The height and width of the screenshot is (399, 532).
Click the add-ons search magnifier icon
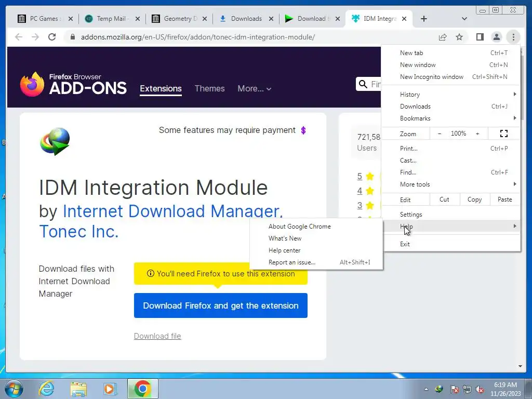click(x=363, y=84)
